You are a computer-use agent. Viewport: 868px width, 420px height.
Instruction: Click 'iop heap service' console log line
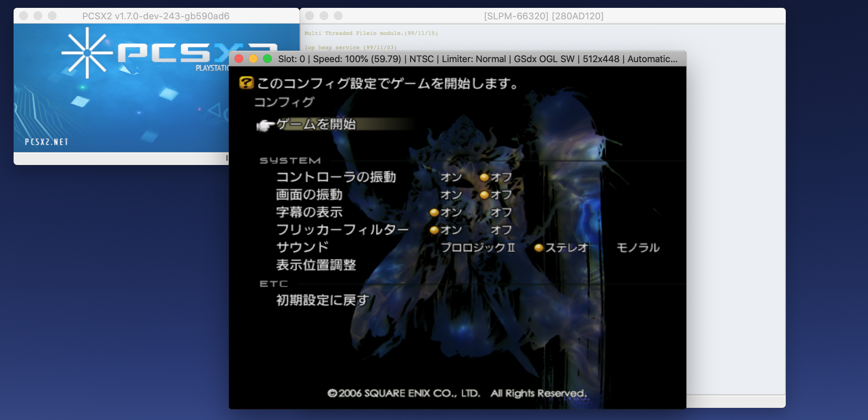click(350, 47)
